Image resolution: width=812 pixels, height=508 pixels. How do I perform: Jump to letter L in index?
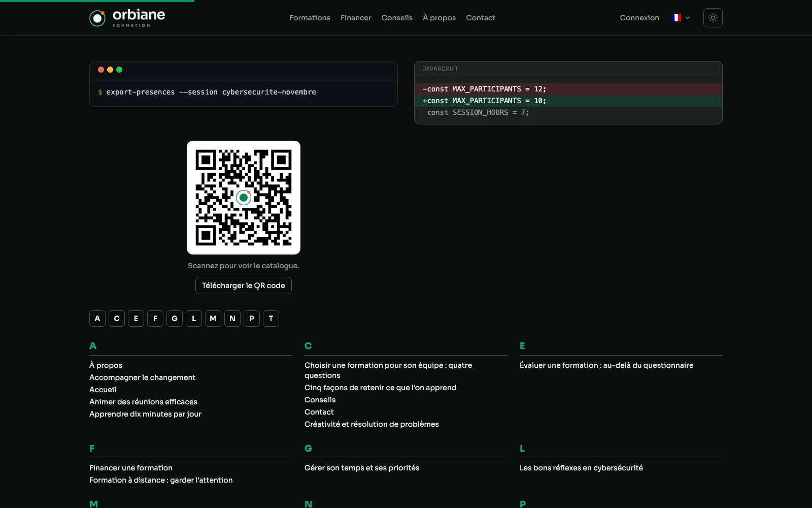[x=194, y=319]
